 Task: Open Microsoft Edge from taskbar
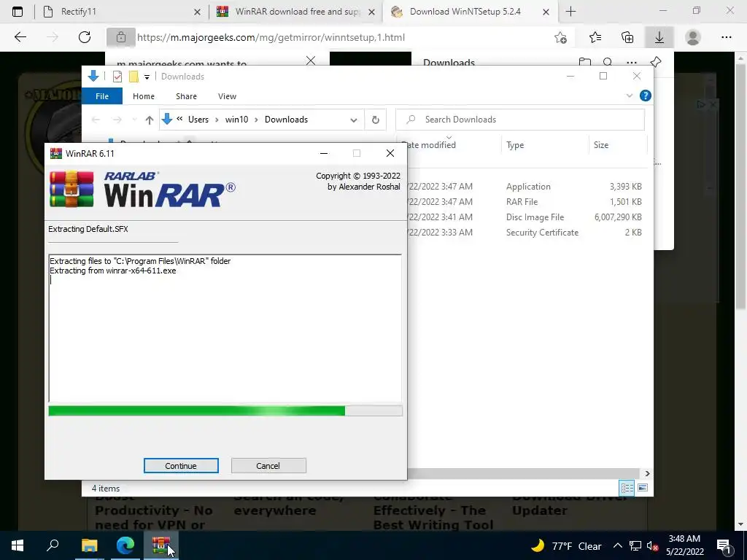tap(125, 545)
